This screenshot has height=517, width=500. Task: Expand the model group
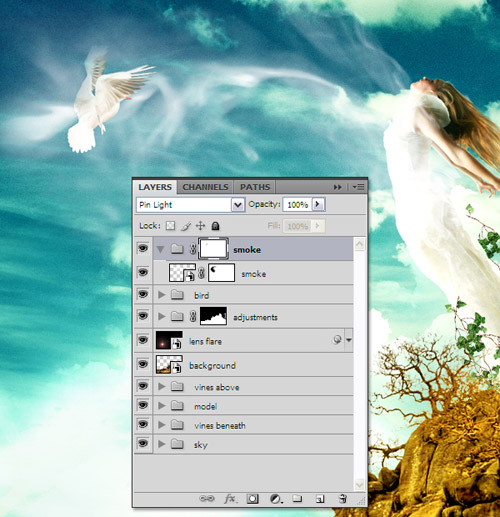pyautogui.click(x=162, y=405)
